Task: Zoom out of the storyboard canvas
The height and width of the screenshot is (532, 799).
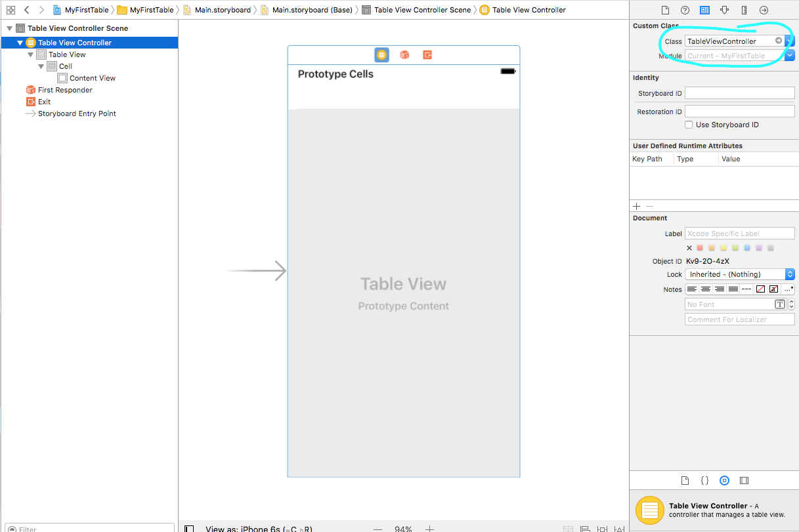Action: click(378, 529)
